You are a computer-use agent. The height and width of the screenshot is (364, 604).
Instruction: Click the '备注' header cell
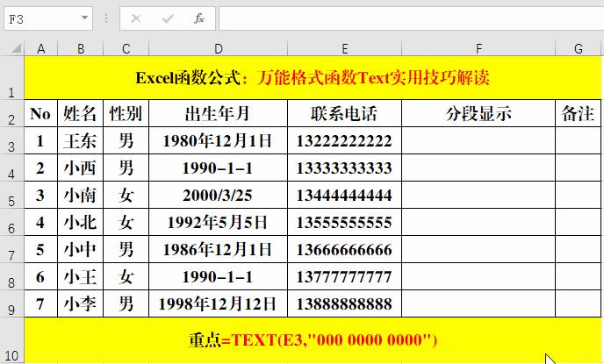578,113
